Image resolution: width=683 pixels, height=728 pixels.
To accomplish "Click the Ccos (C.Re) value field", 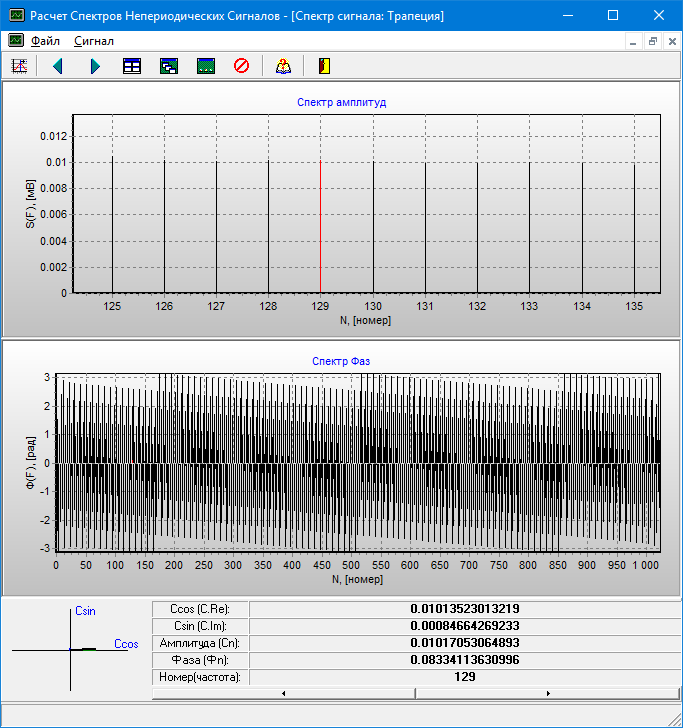I will click(464, 609).
